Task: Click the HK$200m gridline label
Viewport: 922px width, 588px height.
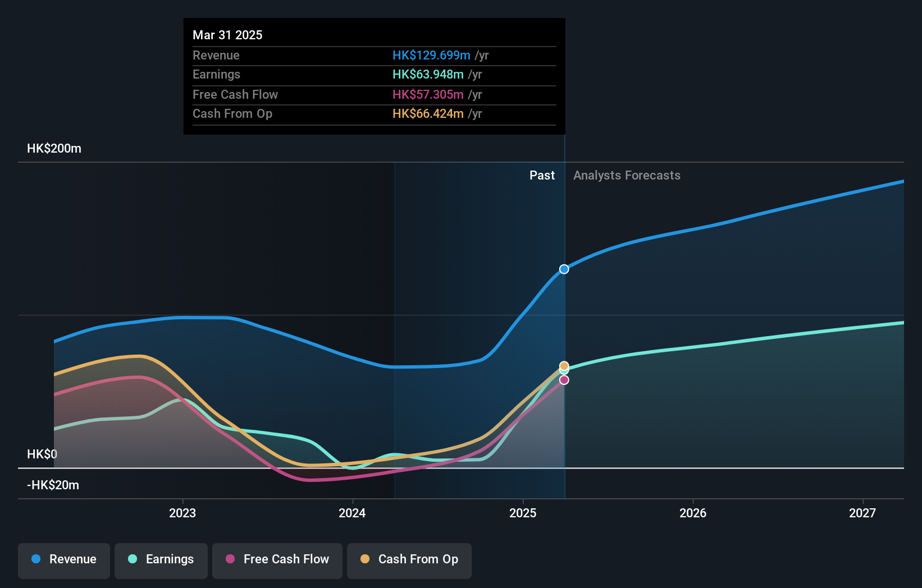Action: [54, 148]
